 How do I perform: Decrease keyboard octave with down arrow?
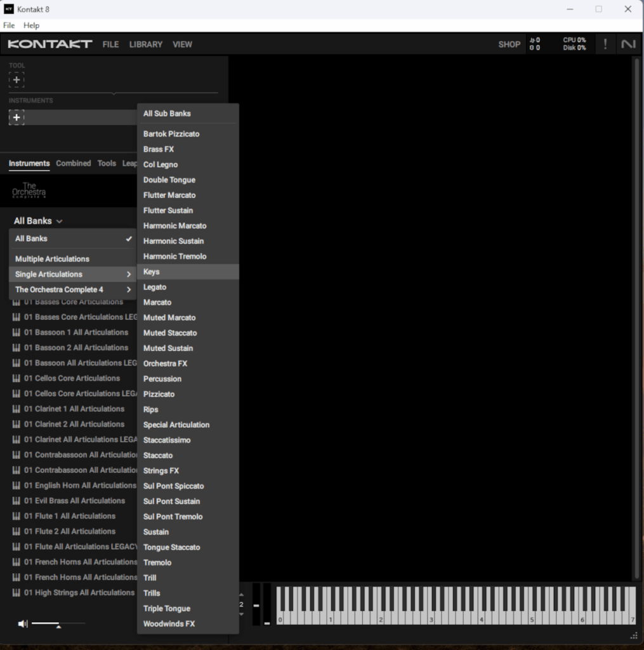click(x=241, y=614)
